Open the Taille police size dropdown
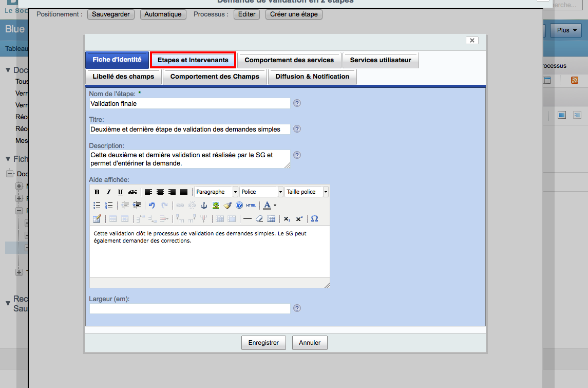Viewport: 588px width, 388px height. [307, 192]
